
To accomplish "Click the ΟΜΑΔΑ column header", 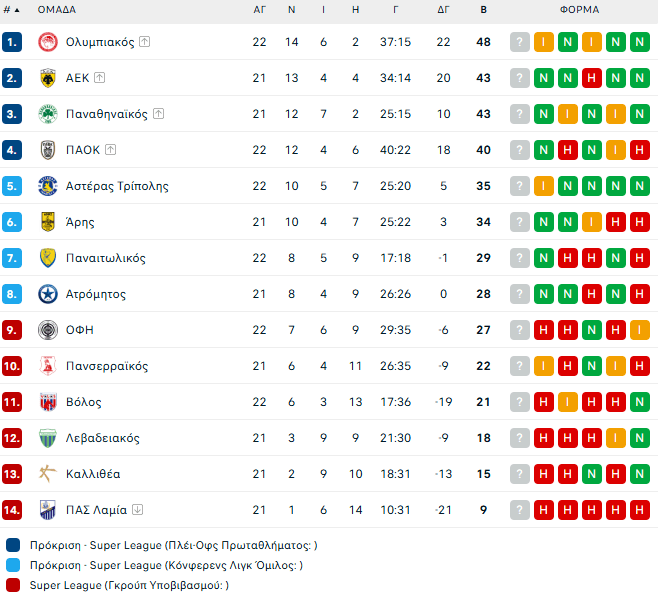I will 57,10.
